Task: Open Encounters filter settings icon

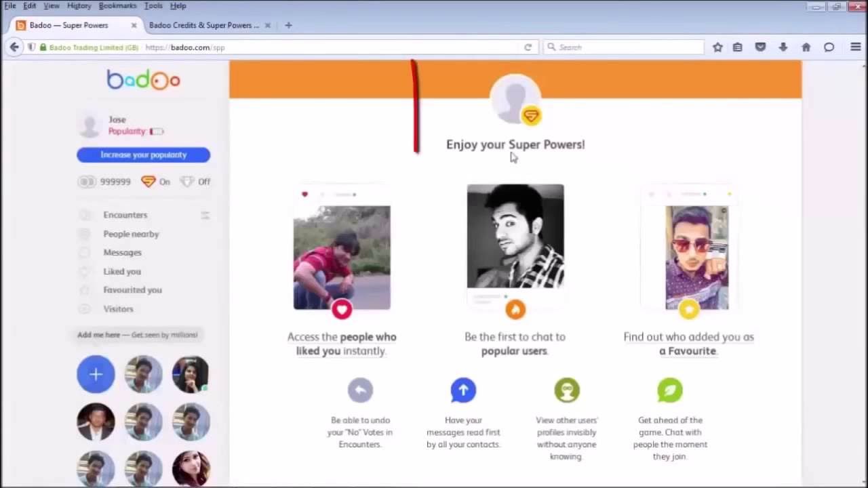Action: [x=205, y=215]
